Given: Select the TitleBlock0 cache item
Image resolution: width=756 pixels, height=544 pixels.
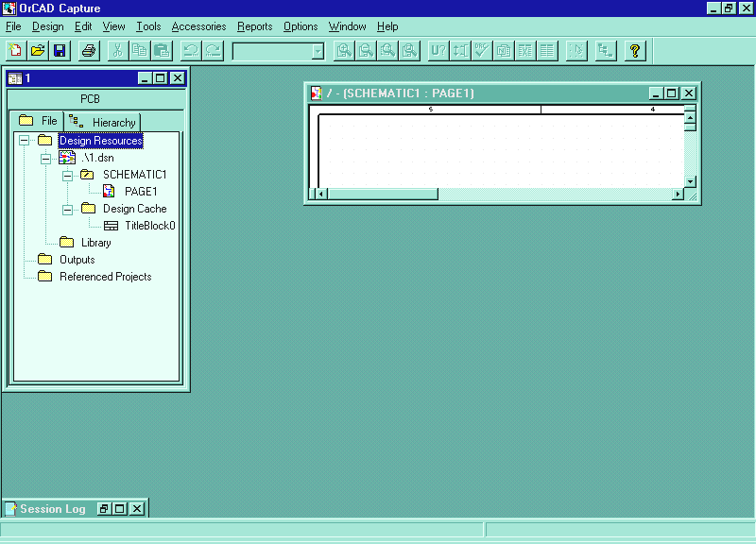Looking at the screenshot, I should tap(150, 226).
